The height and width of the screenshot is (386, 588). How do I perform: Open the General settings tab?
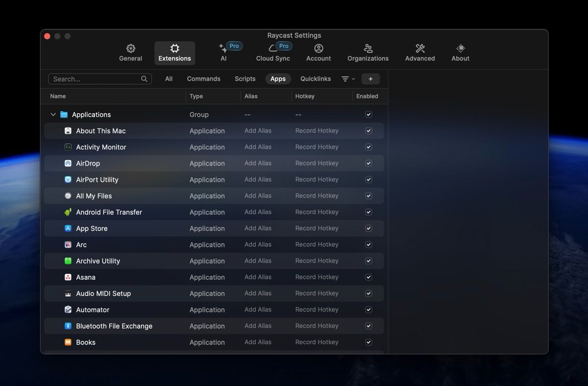click(130, 53)
